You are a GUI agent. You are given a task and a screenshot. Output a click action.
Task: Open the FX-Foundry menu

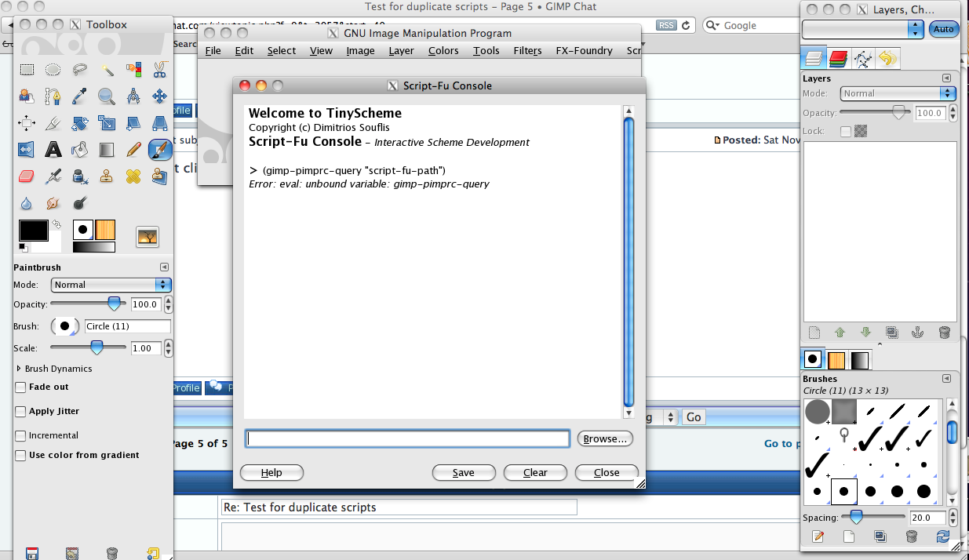(x=584, y=50)
